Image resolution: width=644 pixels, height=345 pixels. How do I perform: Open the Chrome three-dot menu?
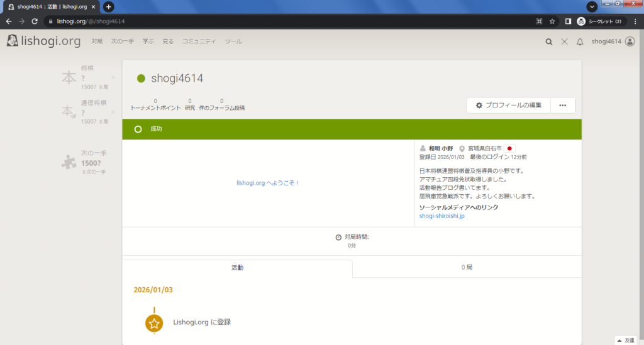[x=635, y=21]
